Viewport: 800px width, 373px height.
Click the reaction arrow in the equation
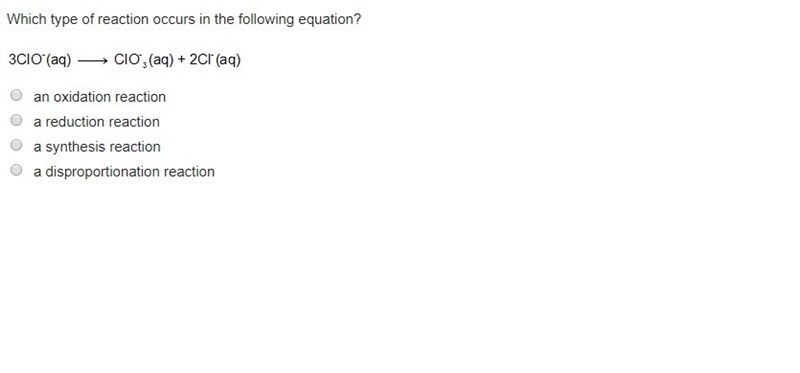[x=92, y=61]
